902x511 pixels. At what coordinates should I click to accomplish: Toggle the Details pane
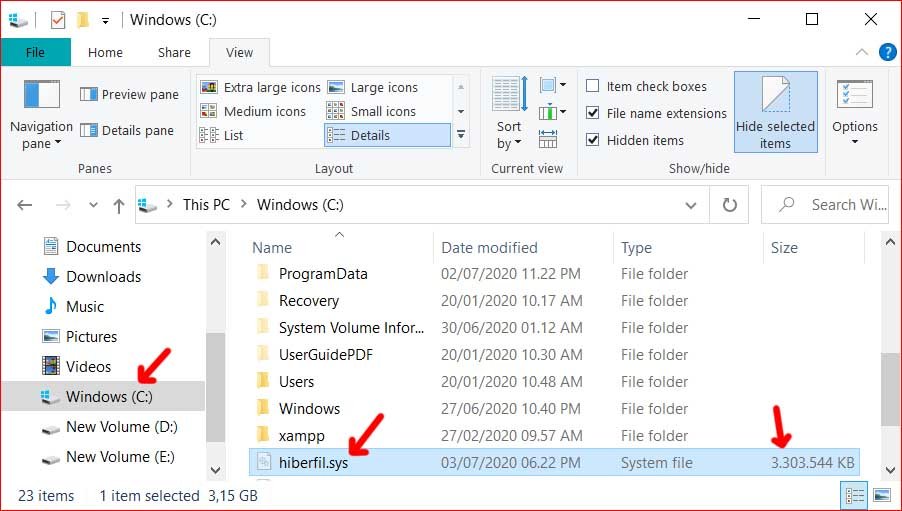(127, 131)
